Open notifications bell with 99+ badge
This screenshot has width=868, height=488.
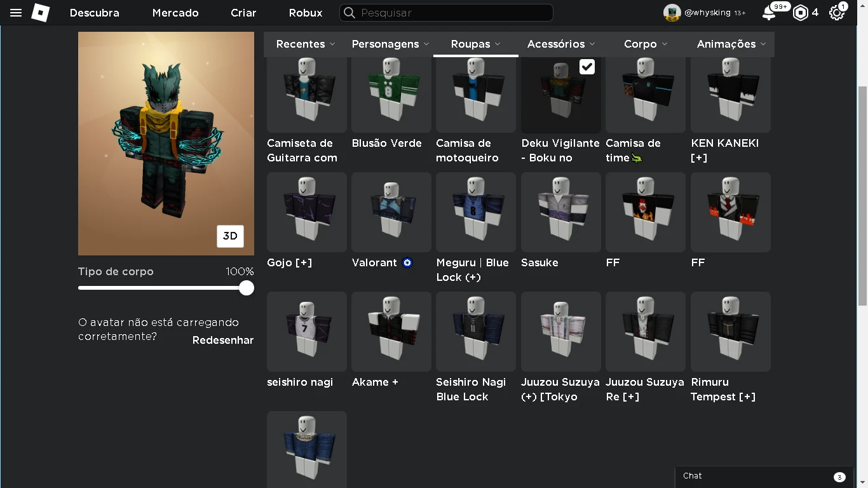coord(769,13)
